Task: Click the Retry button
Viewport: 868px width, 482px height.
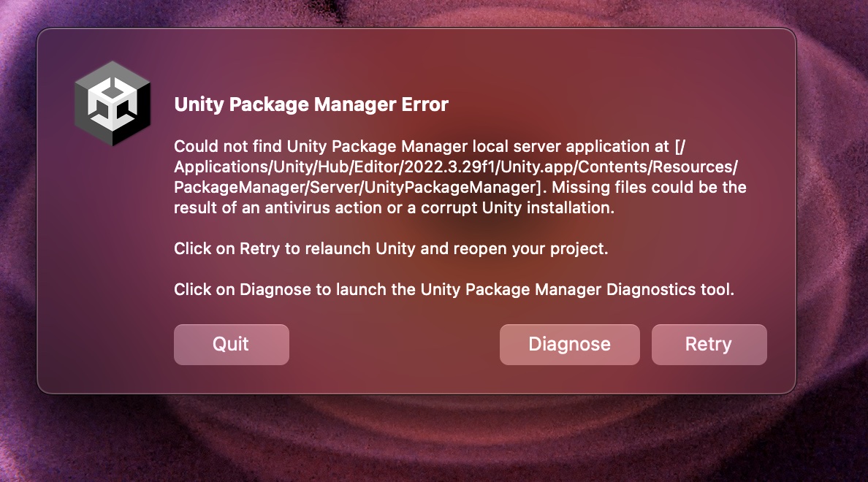Action: 709,344
